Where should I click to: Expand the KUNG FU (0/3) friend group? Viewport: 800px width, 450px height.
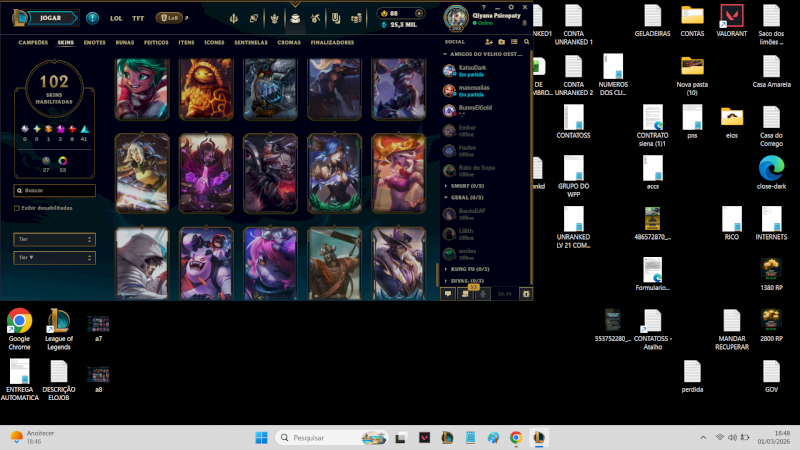[446, 269]
